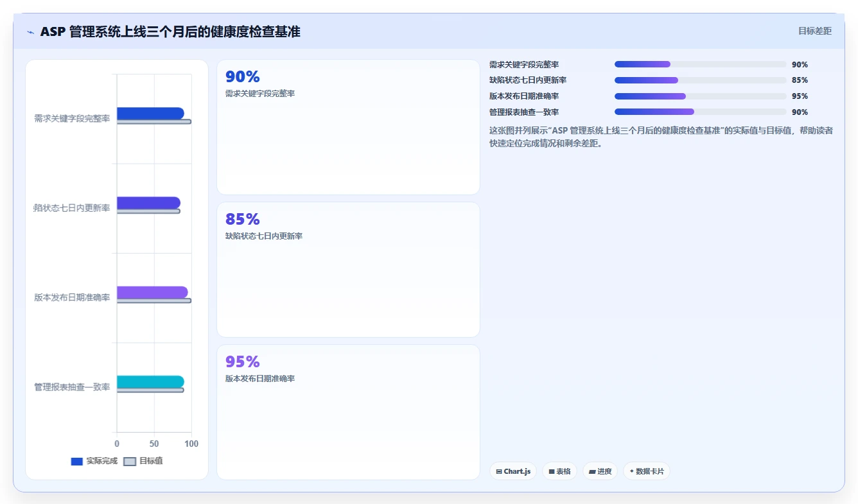Toggle the 目标值 legend item
The width and height of the screenshot is (858, 504).
click(143, 461)
